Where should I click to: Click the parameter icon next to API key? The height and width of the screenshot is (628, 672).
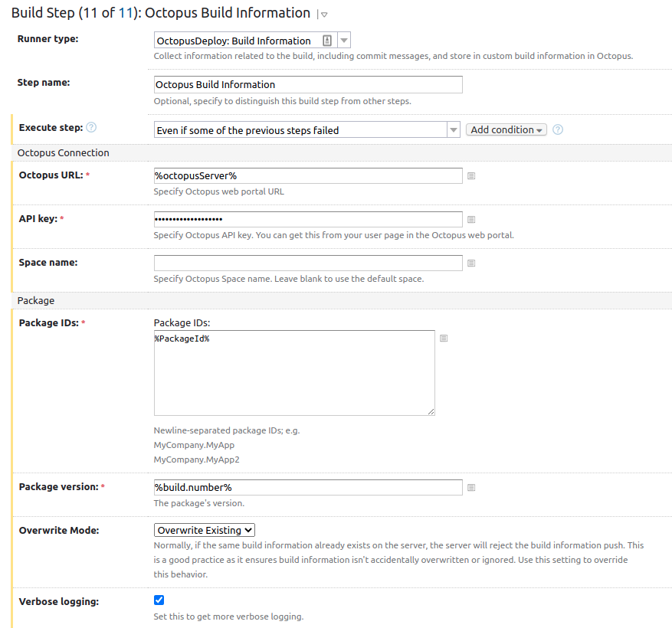click(x=471, y=220)
